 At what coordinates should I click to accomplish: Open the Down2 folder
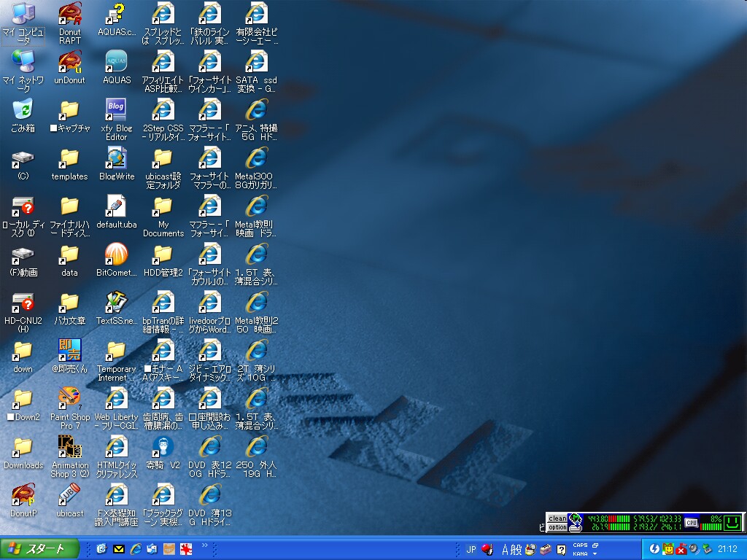point(23,404)
